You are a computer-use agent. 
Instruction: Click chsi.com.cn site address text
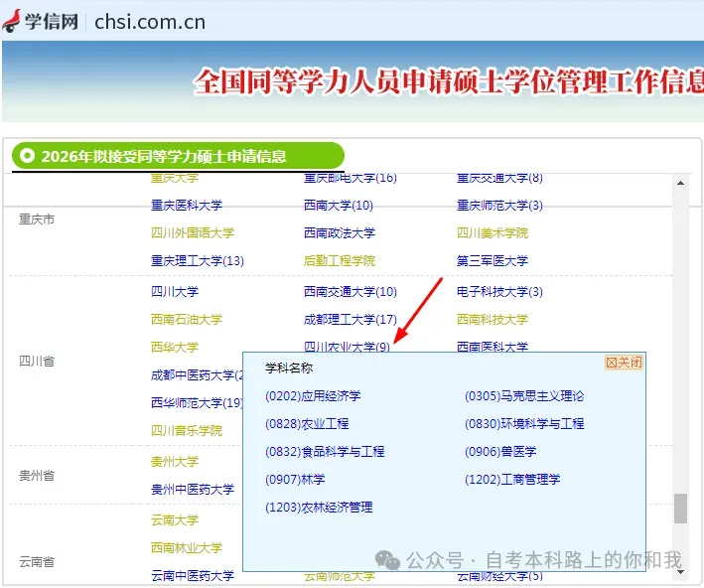(150, 22)
